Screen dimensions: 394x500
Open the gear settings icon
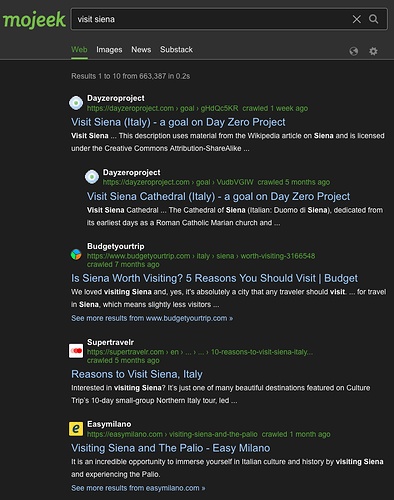(373, 51)
